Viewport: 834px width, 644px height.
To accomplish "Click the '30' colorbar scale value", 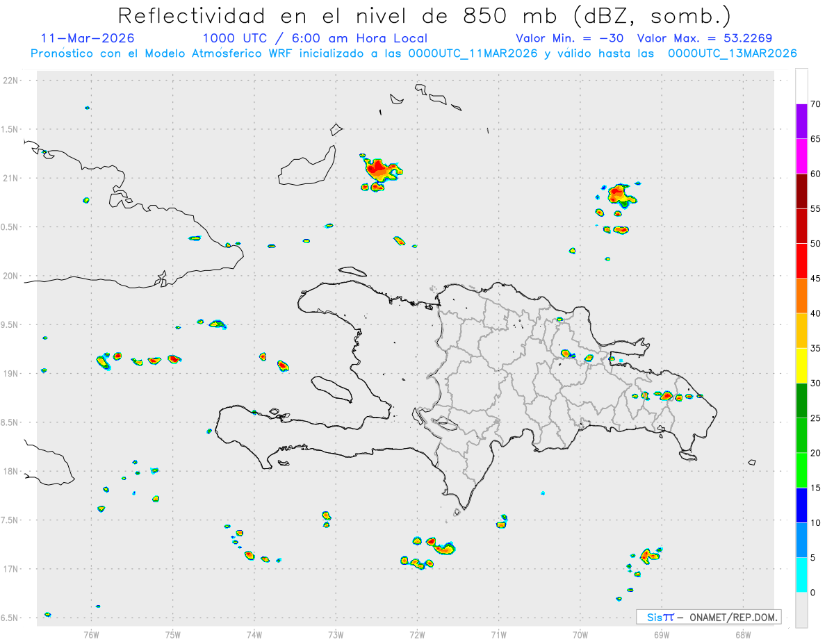I will coord(816,383).
